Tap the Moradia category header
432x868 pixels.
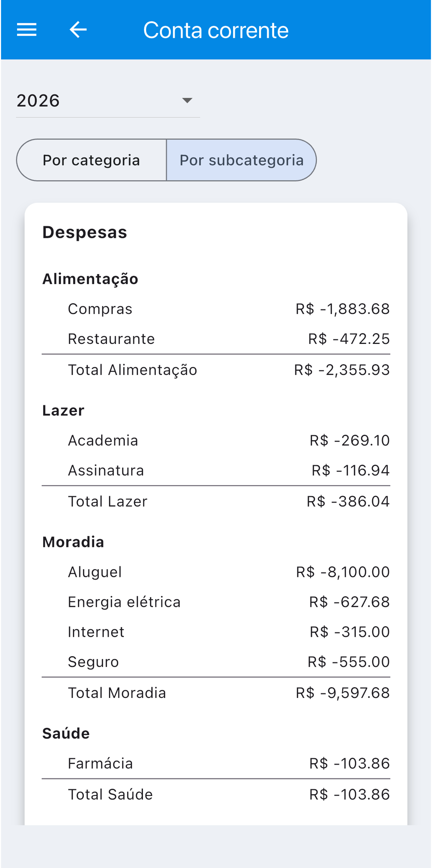coord(73,542)
